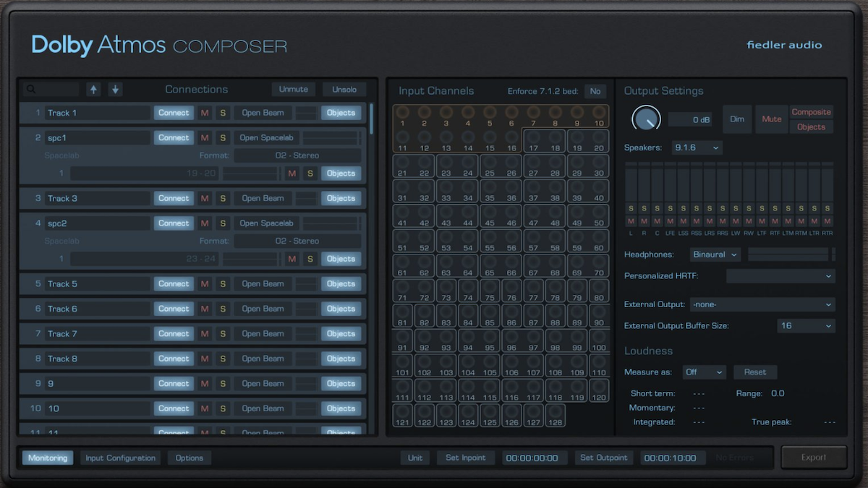Select input channel socket 72
This screenshot has height=488, width=868.
[424, 288]
